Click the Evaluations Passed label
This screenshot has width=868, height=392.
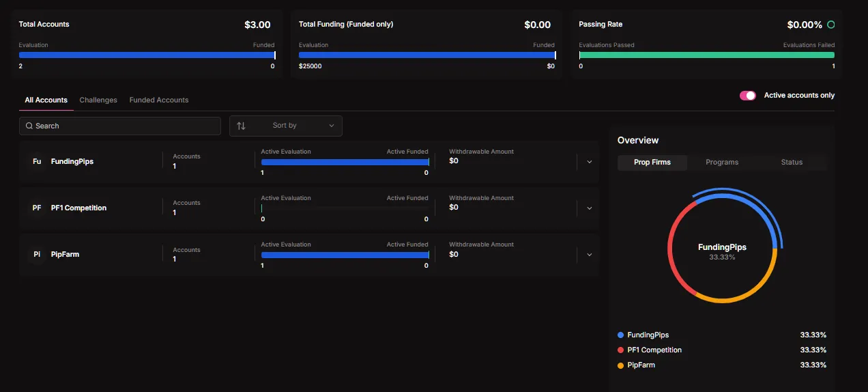coord(607,45)
